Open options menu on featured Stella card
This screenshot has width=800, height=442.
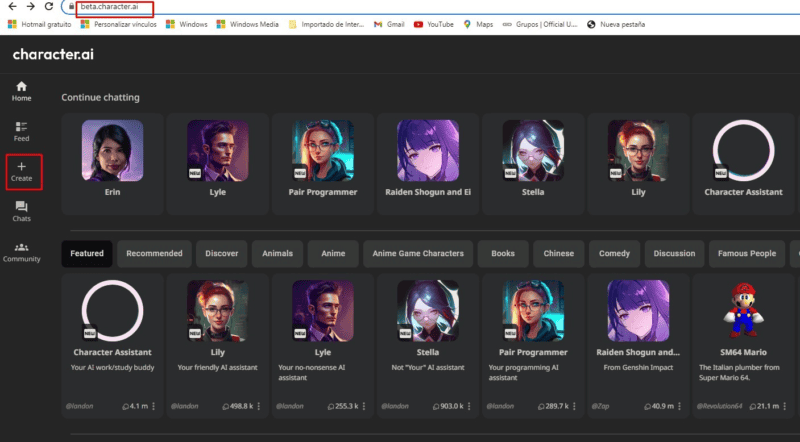point(469,406)
